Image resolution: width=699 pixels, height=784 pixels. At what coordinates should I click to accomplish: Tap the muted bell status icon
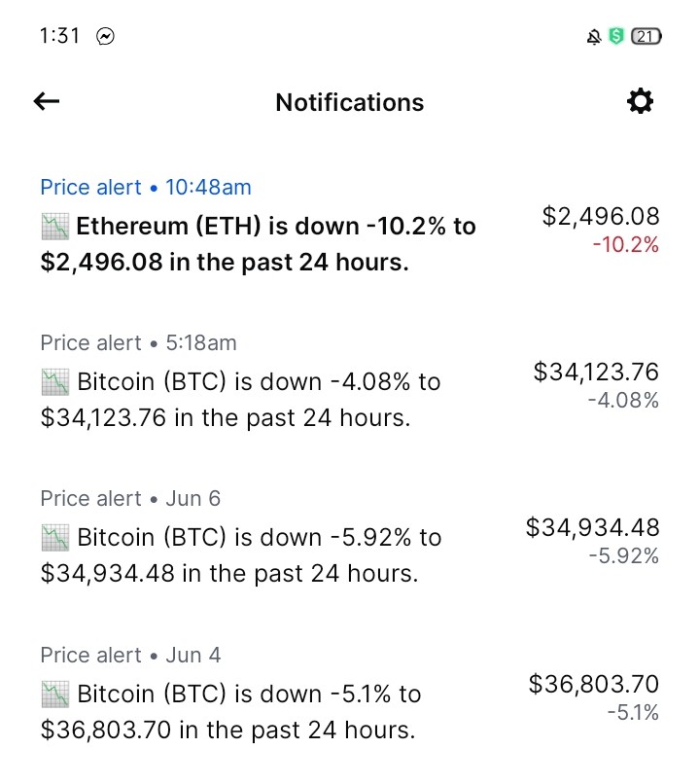point(594,37)
